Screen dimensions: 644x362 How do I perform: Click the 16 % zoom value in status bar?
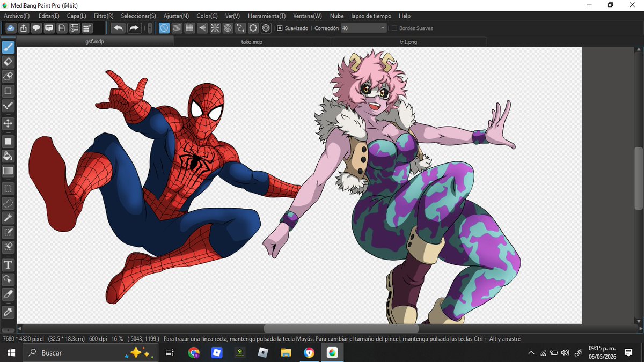click(118, 339)
